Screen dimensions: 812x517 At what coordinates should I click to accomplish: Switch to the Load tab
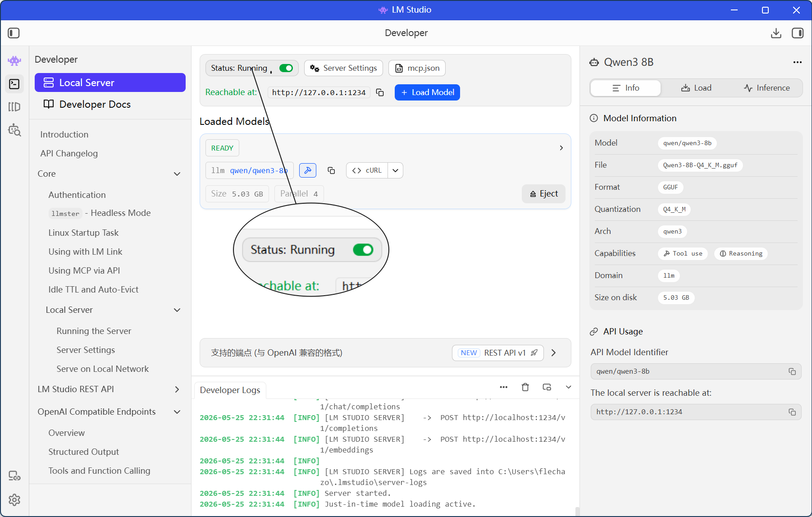tap(696, 88)
